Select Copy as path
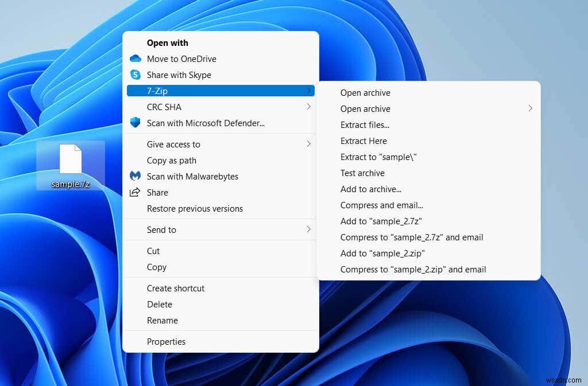The width and height of the screenshot is (588, 386). click(171, 160)
